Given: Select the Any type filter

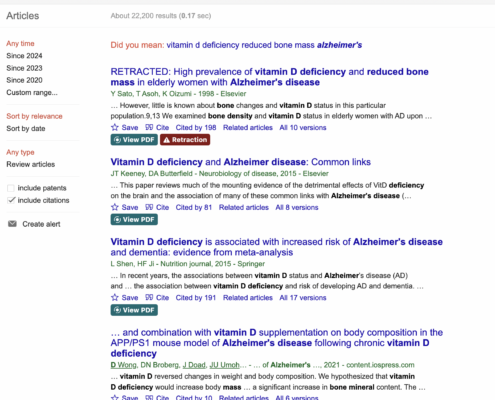Looking at the screenshot, I should pos(20,152).
